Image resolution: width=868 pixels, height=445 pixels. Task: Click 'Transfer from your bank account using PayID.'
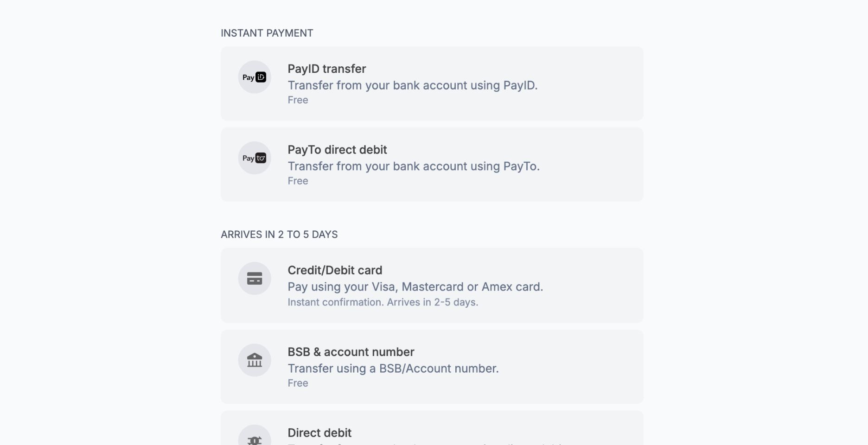click(x=413, y=85)
